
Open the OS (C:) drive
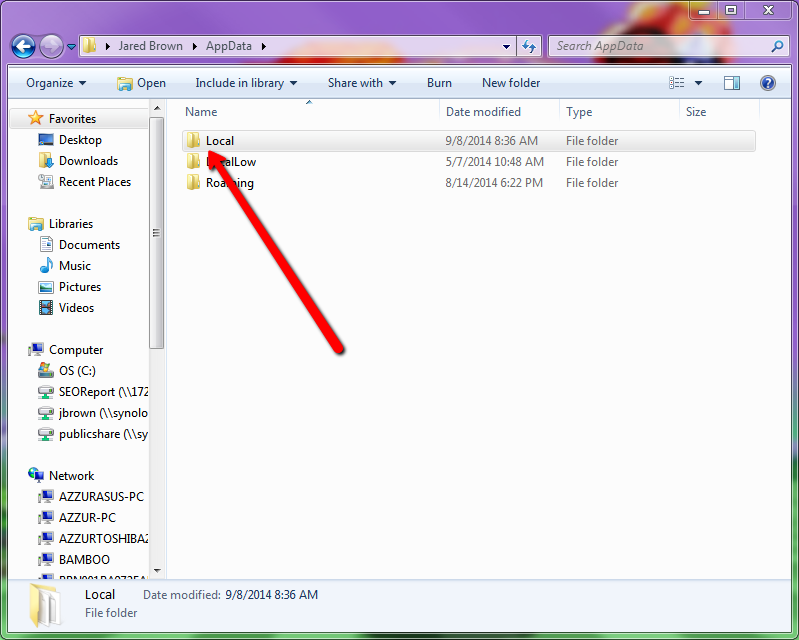point(77,370)
